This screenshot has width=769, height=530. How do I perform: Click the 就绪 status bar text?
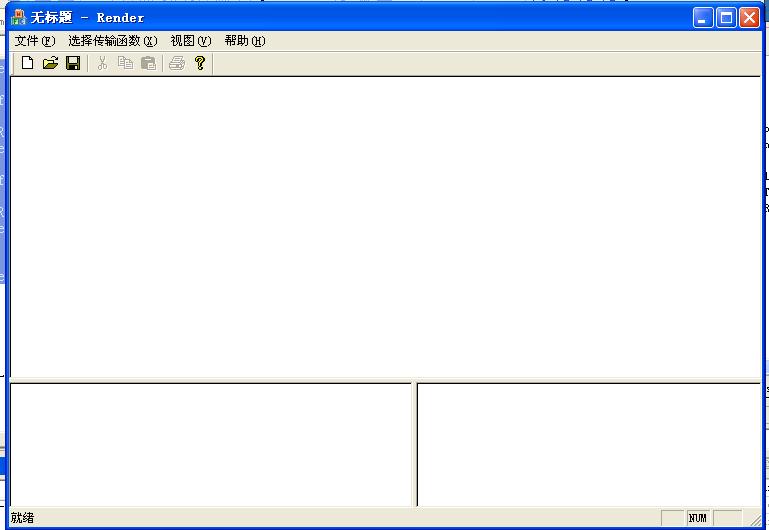[22, 518]
